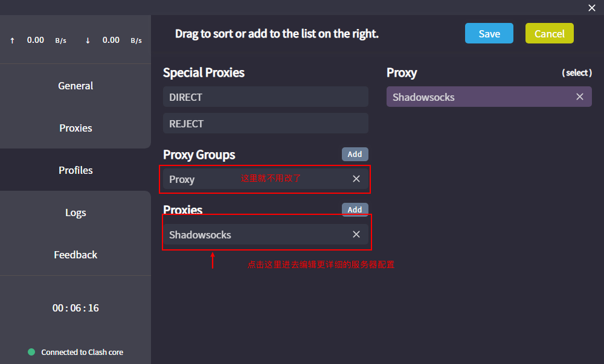Open the General tab
This screenshot has width=604, height=364.
(75, 86)
